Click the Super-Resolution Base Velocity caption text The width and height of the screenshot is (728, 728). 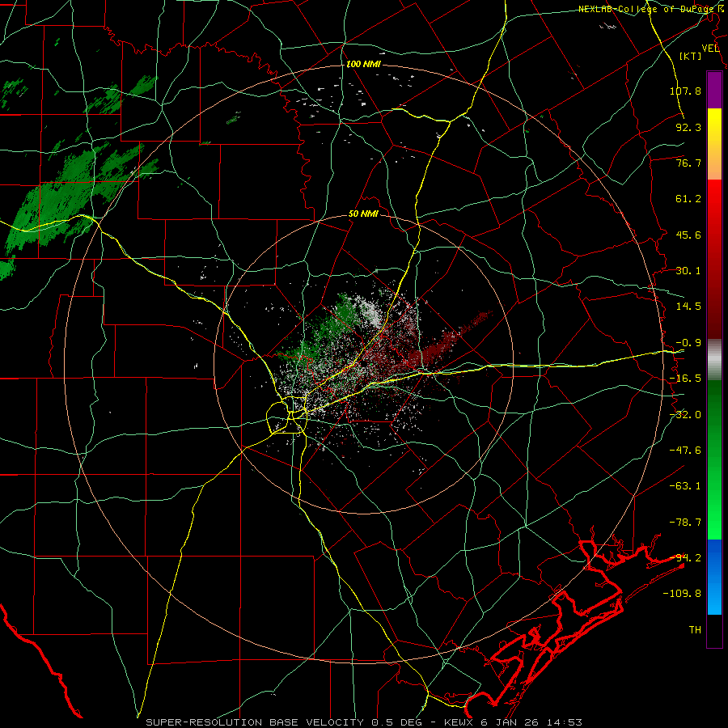(363, 722)
